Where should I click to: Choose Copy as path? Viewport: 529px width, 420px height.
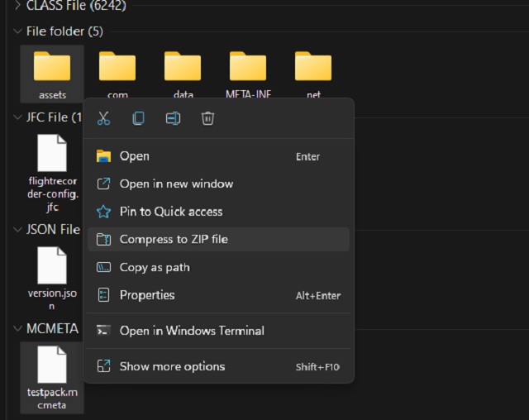(x=155, y=267)
